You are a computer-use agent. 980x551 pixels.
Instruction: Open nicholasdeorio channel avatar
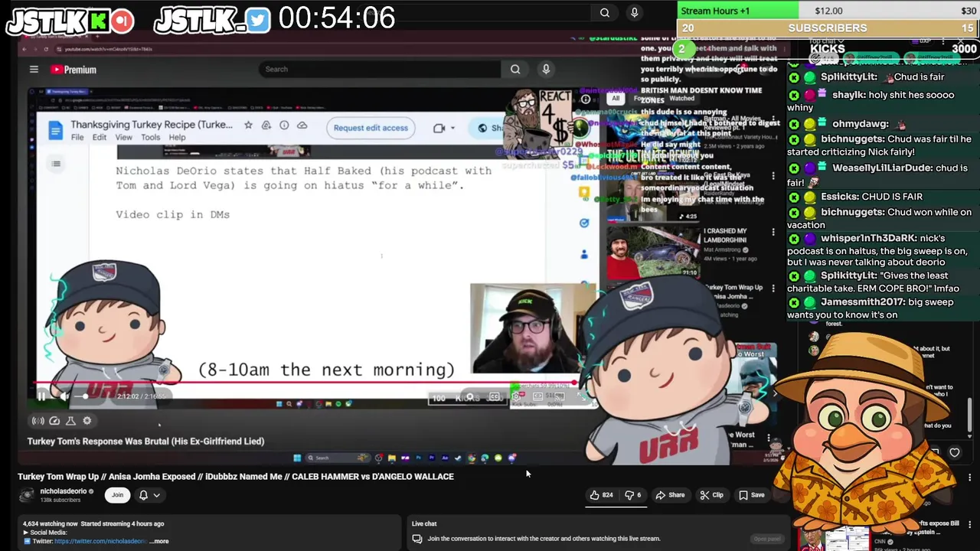27,495
